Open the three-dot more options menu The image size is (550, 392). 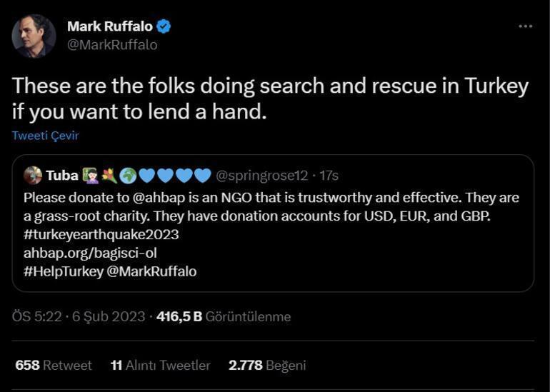point(525,26)
